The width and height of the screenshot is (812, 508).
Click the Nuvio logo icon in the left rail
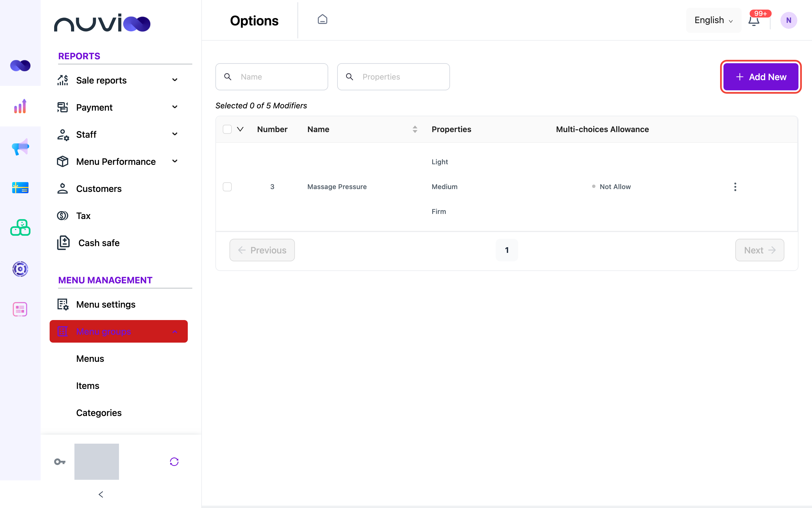pos(20,65)
